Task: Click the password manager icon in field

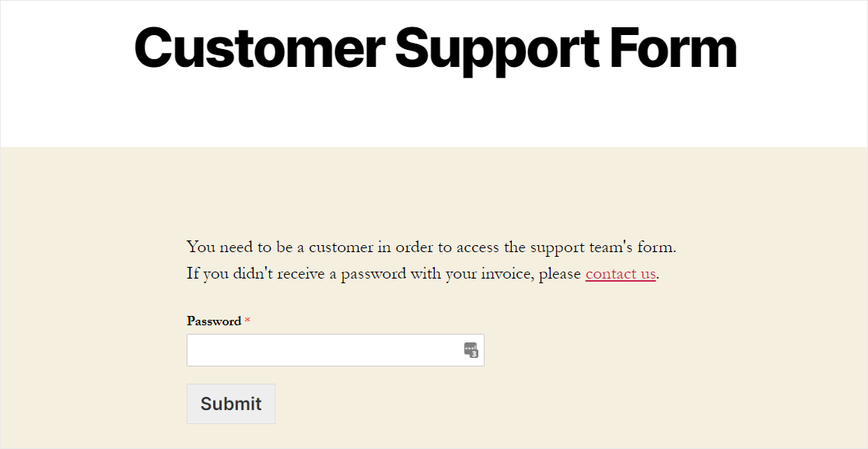Action: point(471,350)
